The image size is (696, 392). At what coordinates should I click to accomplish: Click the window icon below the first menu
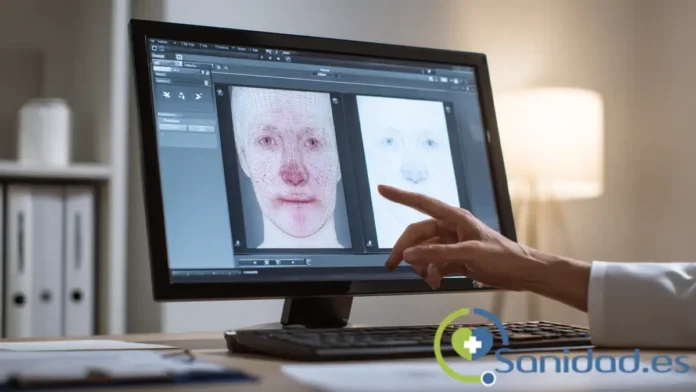pos(154,48)
